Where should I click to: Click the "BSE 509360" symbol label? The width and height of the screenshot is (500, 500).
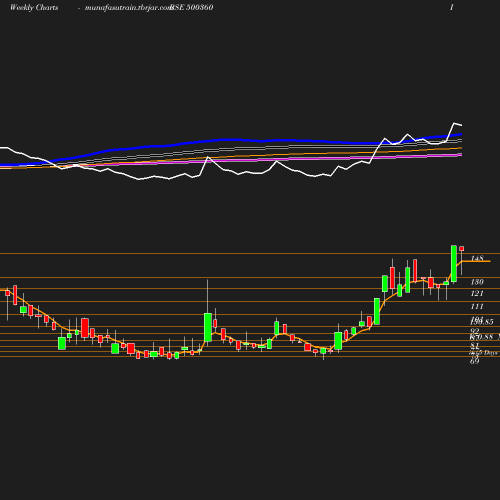coord(191,8)
